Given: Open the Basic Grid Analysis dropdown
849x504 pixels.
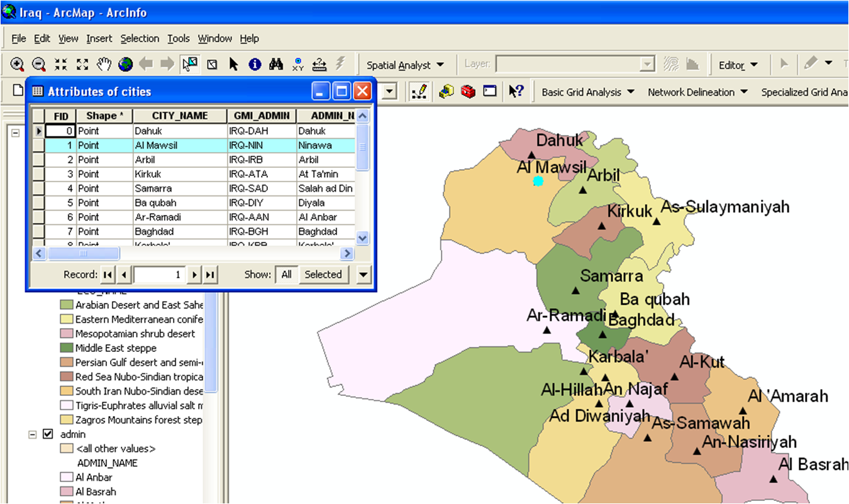Looking at the screenshot, I should (x=587, y=92).
